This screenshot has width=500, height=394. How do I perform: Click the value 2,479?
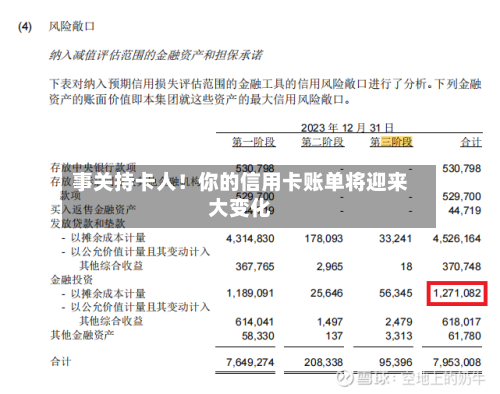point(399,322)
